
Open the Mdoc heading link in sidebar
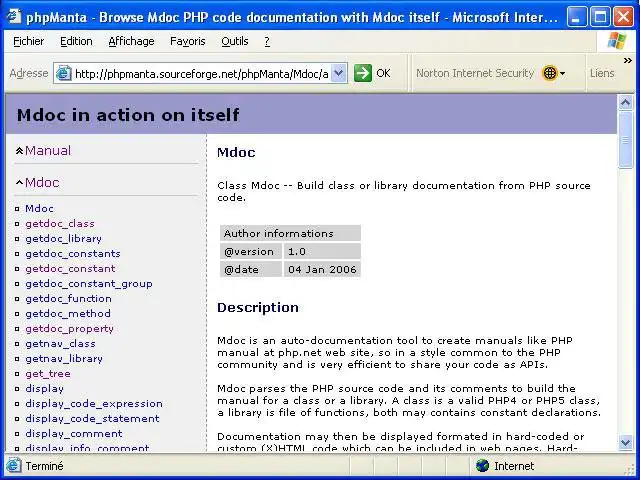[x=42, y=182]
